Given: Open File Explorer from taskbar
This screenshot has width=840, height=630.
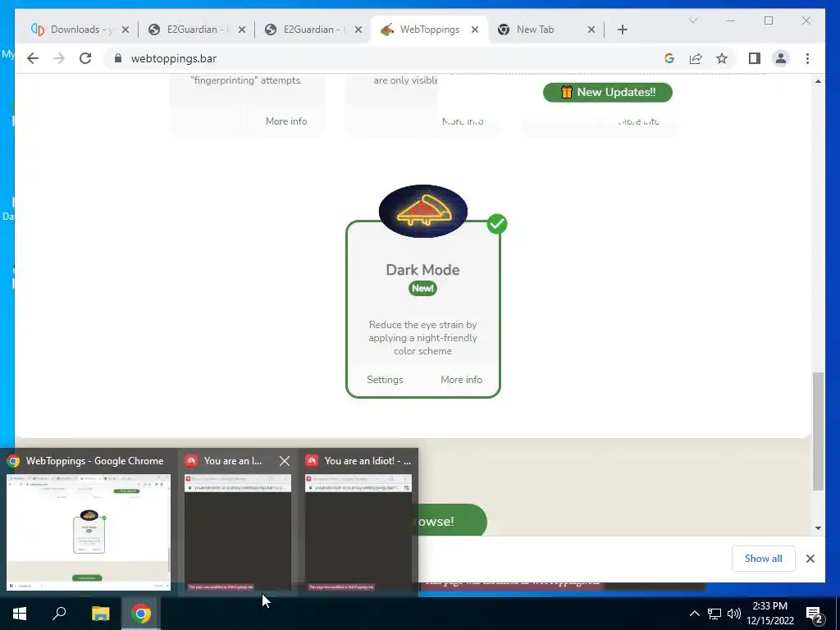Looking at the screenshot, I should [x=100, y=614].
